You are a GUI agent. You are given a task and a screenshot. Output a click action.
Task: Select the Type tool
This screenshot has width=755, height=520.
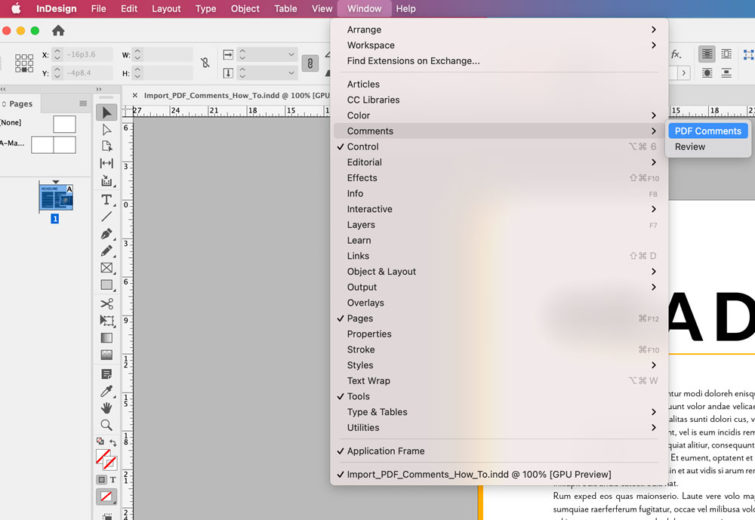[106, 199]
